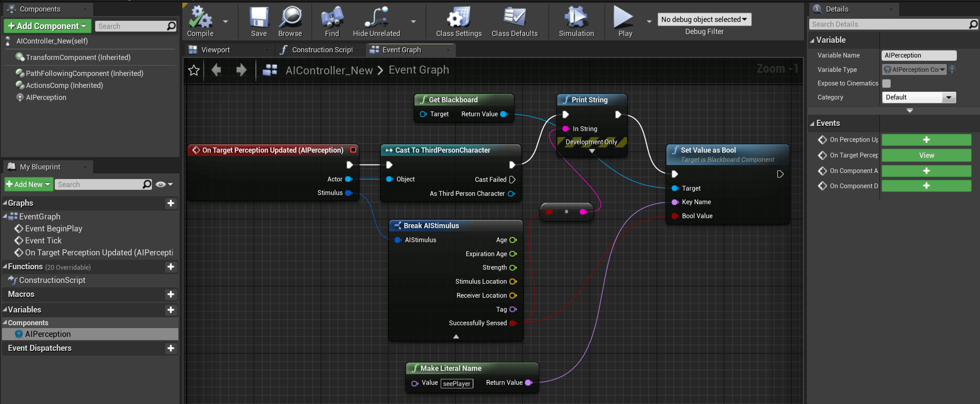Bookmark graph with the star icon

(194, 70)
